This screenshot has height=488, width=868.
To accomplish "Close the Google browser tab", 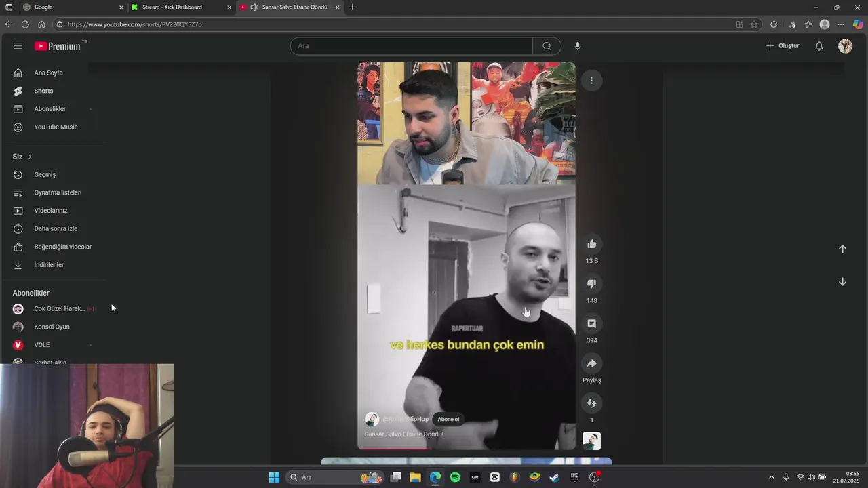I will 121,7.
